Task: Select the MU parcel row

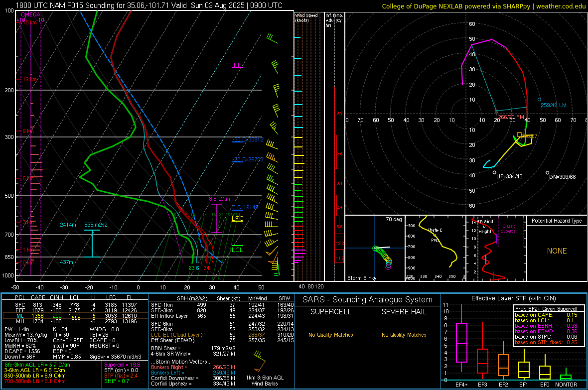Action: pos(75,321)
